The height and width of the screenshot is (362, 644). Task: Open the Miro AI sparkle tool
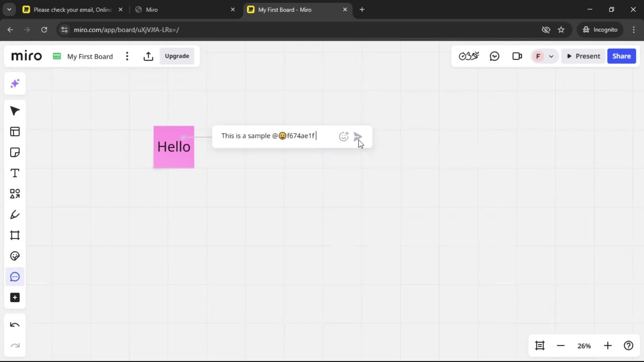15,83
